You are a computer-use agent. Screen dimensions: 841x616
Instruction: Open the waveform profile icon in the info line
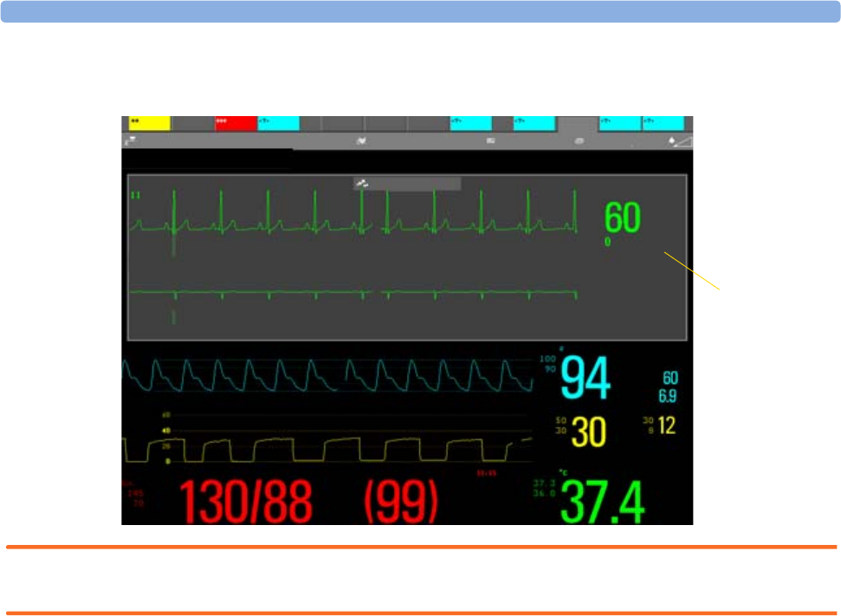pos(361,140)
